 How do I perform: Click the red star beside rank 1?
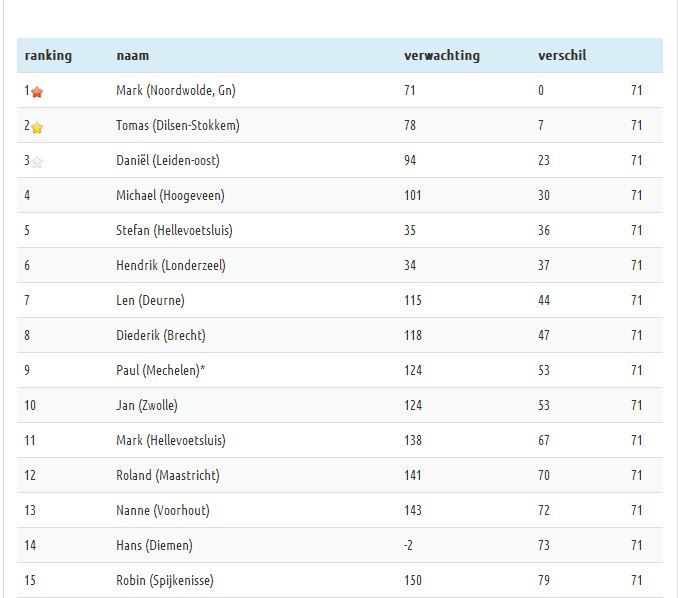click(x=37, y=92)
